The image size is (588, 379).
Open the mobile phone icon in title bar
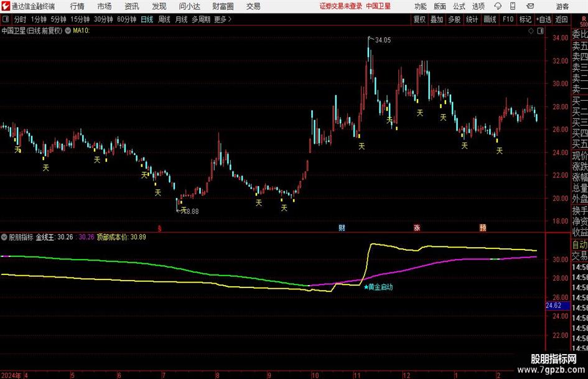pos(513,6)
